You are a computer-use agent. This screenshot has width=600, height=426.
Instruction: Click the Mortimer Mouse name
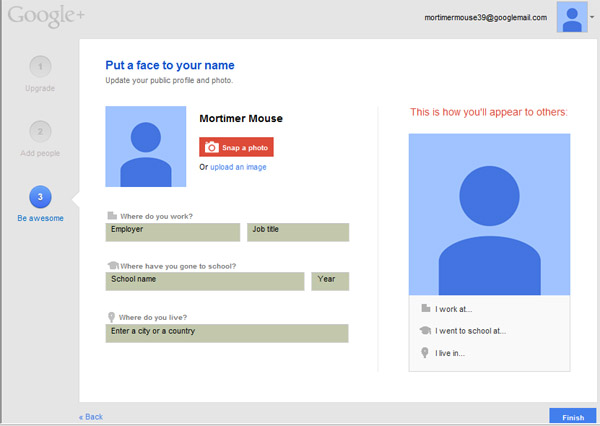[x=241, y=119]
